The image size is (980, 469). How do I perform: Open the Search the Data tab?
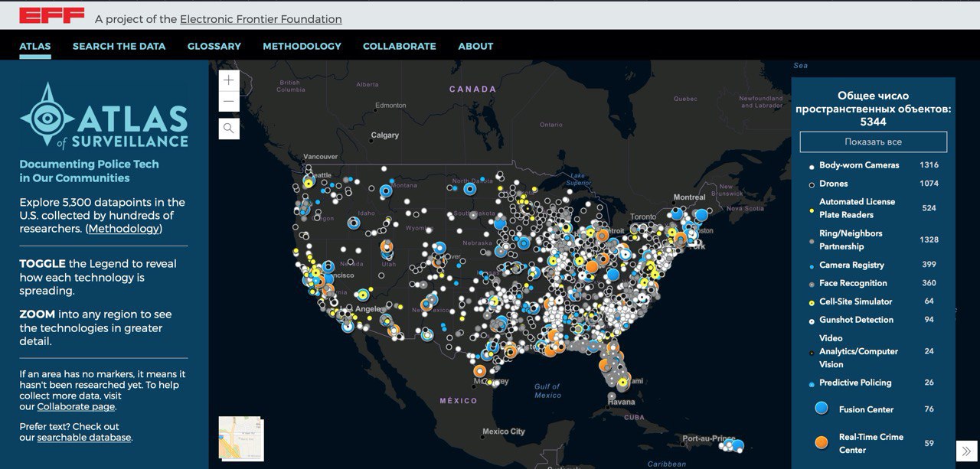pyautogui.click(x=119, y=46)
